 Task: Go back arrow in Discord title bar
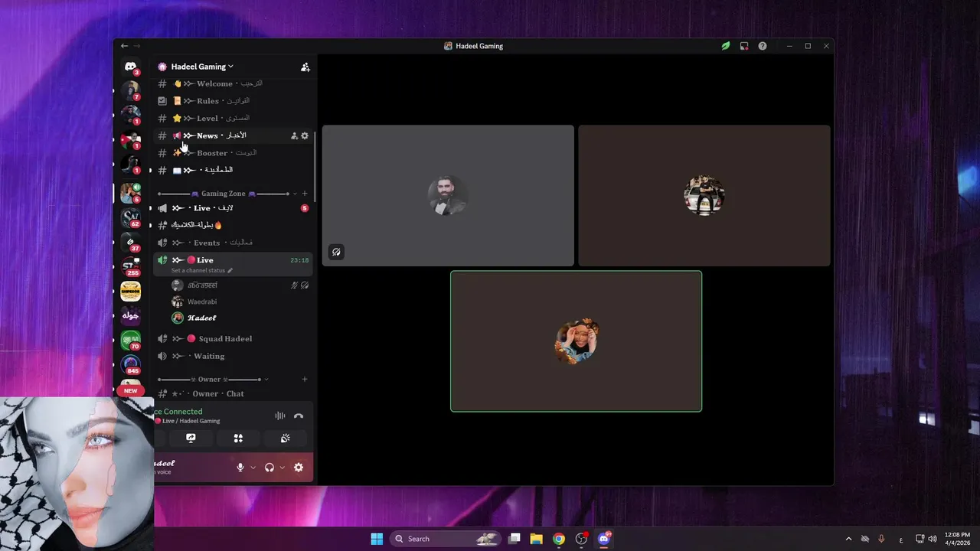(124, 46)
